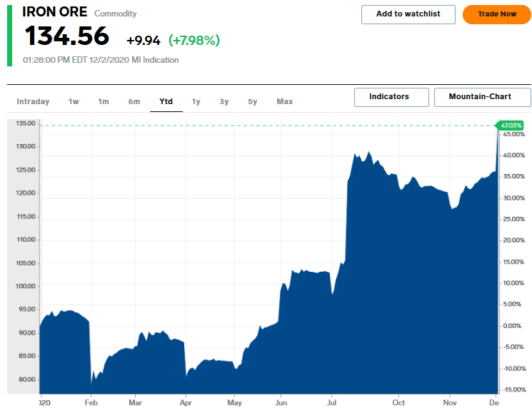
Task: Switch to the Intraday time range
Action: (33, 101)
